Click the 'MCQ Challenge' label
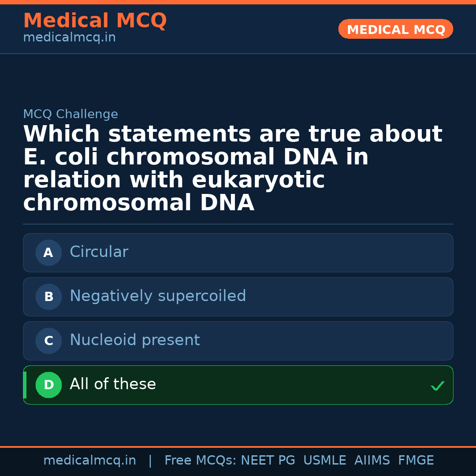 point(71,114)
